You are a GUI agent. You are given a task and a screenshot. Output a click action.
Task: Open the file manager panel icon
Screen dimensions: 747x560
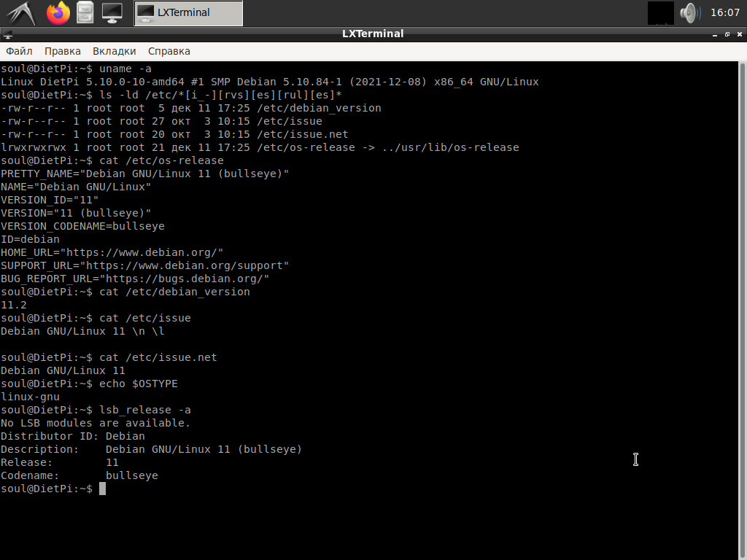click(x=85, y=13)
